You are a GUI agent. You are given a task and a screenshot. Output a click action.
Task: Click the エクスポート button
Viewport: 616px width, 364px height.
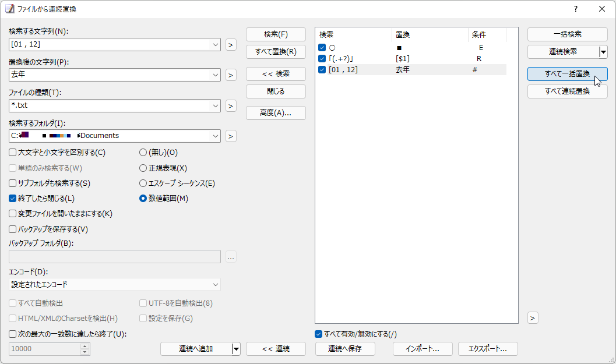click(x=488, y=348)
